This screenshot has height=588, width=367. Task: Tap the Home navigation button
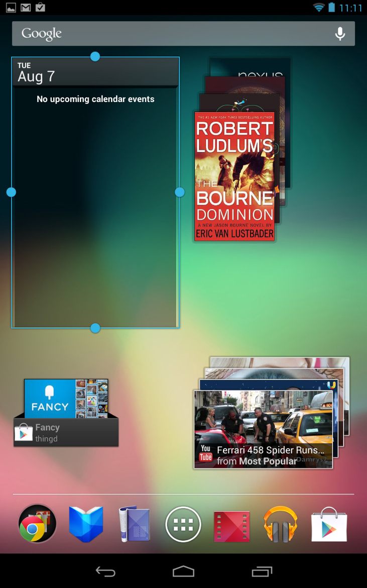pyautogui.click(x=184, y=571)
